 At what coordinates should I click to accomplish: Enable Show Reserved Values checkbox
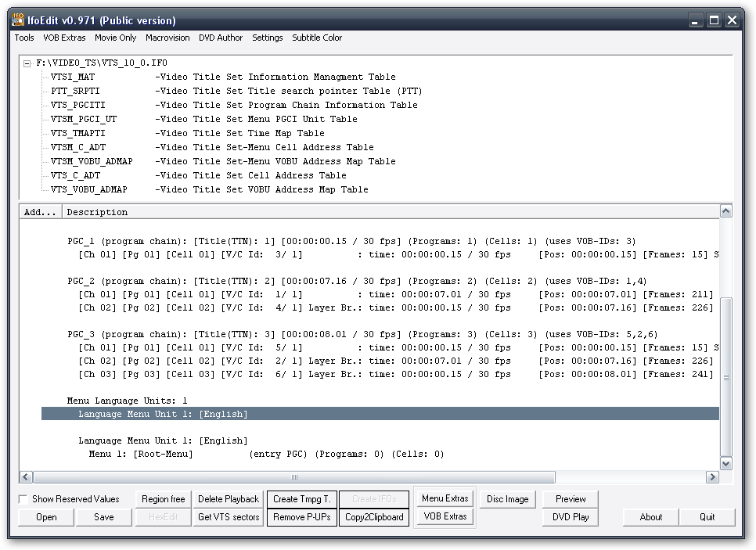point(23,498)
